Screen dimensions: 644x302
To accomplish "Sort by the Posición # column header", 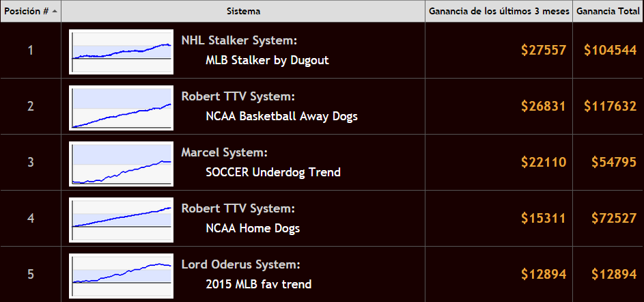I will pos(31,12).
